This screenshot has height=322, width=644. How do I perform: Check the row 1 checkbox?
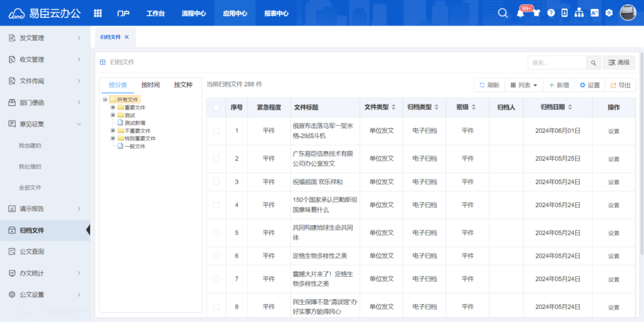coord(216,131)
